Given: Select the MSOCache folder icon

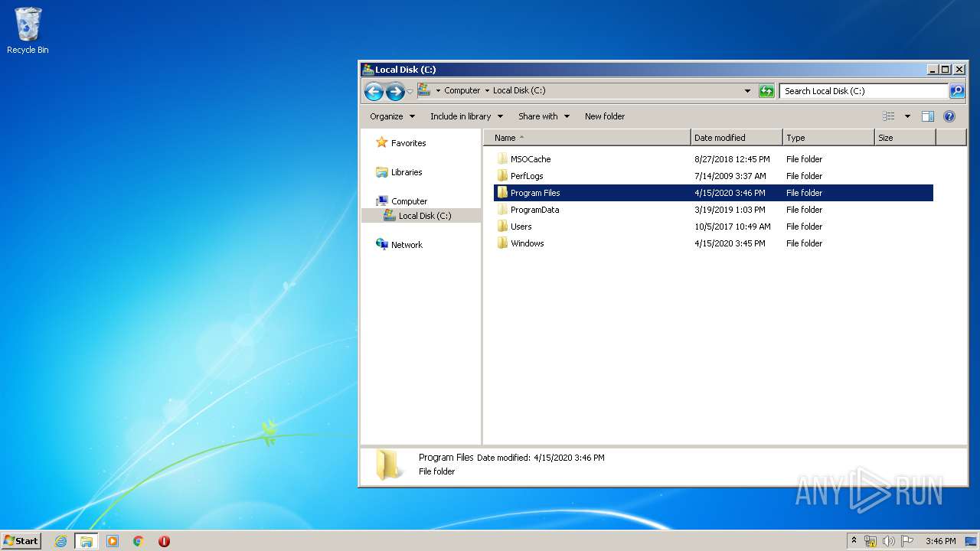Looking at the screenshot, I should click(502, 159).
